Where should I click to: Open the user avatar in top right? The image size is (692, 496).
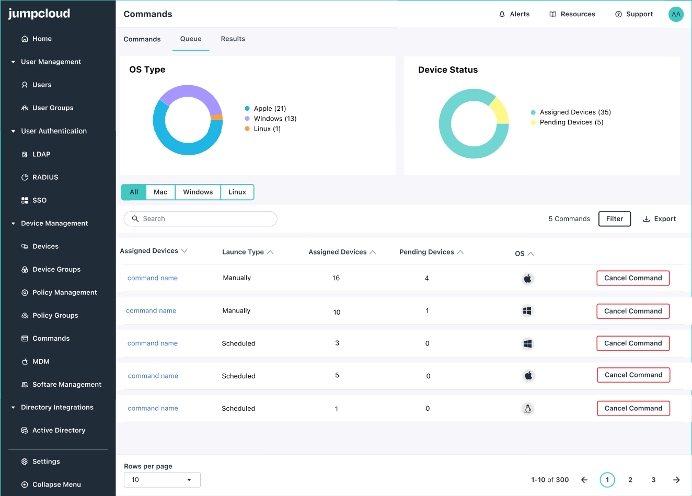click(x=675, y=14)
